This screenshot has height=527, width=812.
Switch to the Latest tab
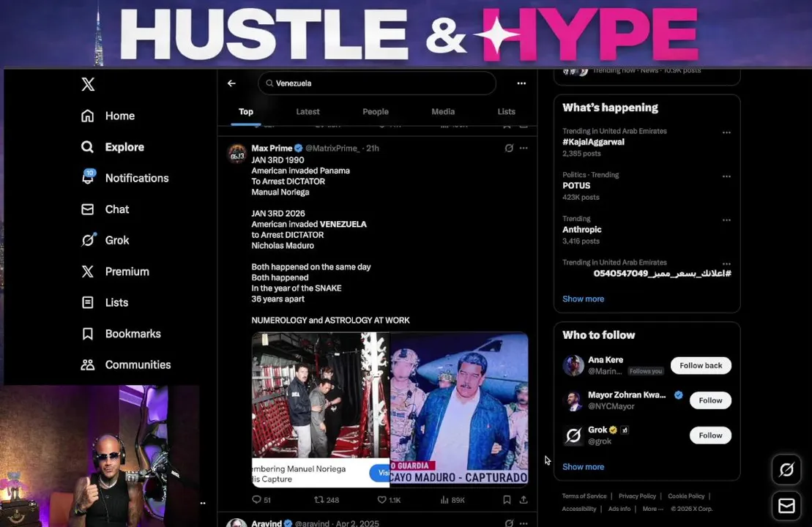(308, 112)
